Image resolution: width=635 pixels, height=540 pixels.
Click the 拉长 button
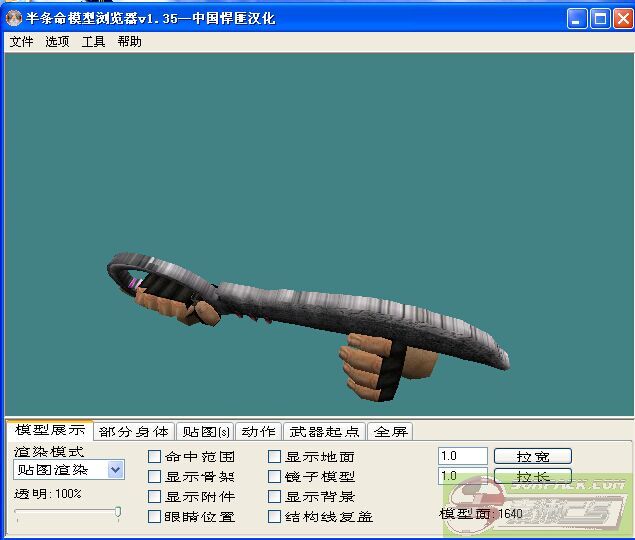(x=532, y=477)
